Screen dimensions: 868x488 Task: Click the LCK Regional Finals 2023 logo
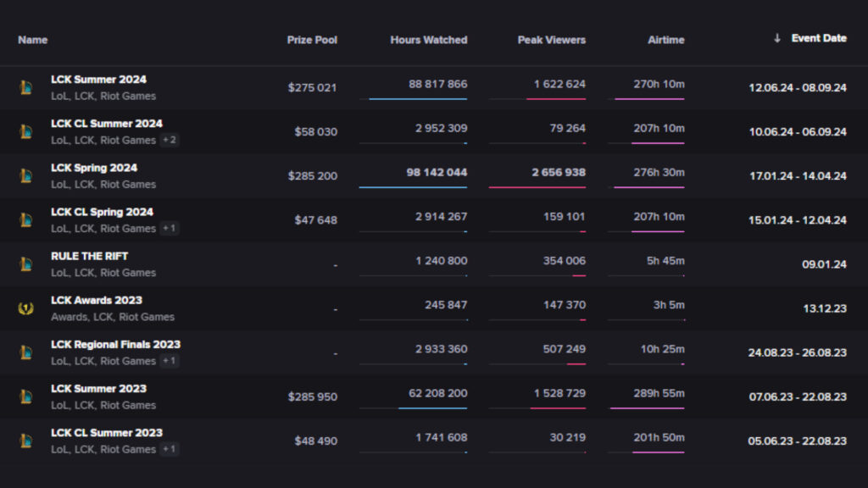[25, 352]
